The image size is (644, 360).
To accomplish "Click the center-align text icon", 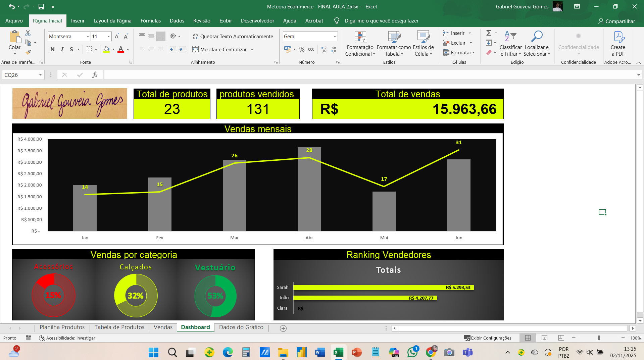I will pyautogui.click(x=151, y=49).
